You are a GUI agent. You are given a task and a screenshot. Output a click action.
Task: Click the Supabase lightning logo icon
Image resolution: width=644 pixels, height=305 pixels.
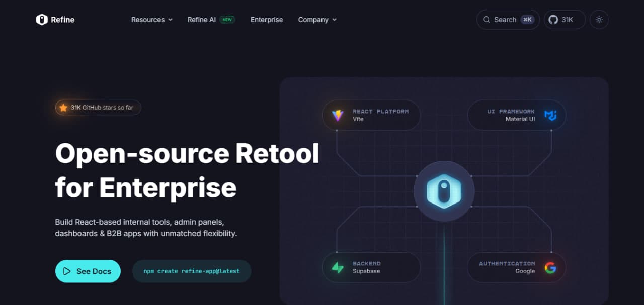(338, 268)
